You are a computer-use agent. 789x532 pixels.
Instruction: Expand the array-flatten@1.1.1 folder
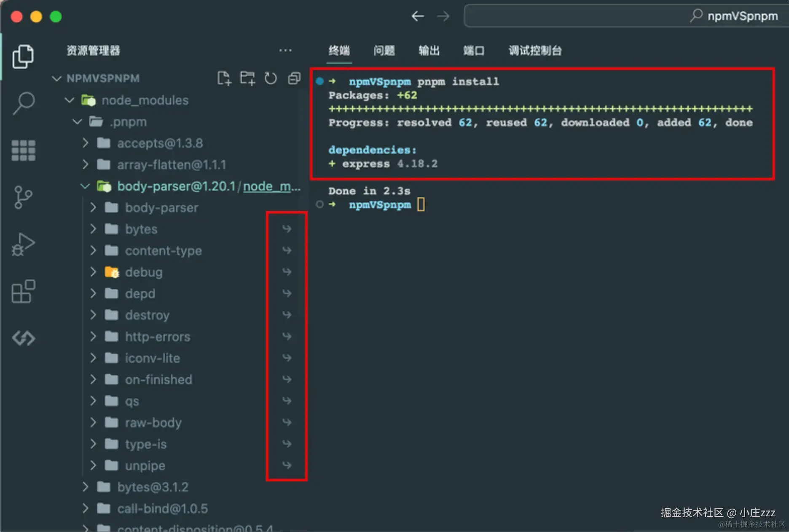(x=85, y=164)
